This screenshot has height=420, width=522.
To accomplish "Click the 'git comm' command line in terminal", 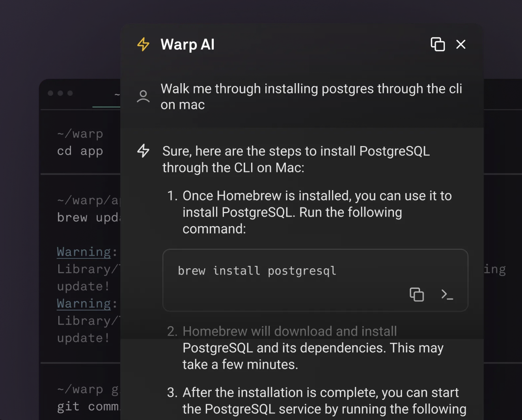I will (88, 406).
